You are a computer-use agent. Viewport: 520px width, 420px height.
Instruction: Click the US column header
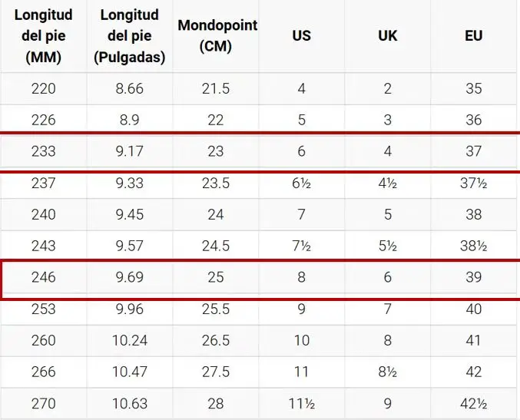coord(301,36)
